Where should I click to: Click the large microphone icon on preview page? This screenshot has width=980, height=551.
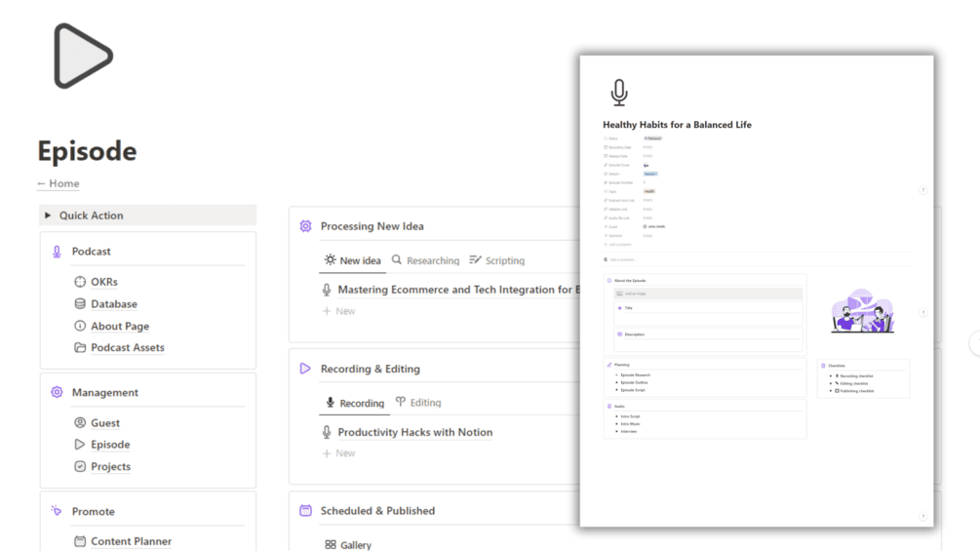pyautogui.click(x=619, y=93)
